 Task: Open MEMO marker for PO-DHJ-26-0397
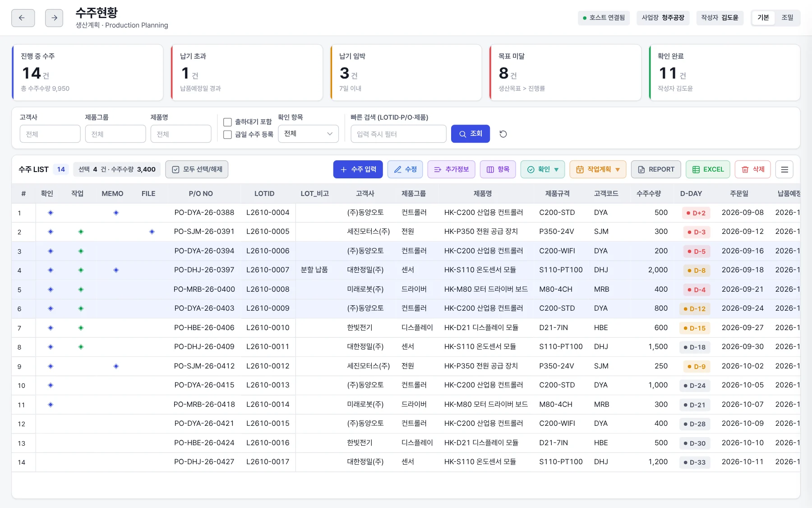pyautogui.click(x=116, y=270)
